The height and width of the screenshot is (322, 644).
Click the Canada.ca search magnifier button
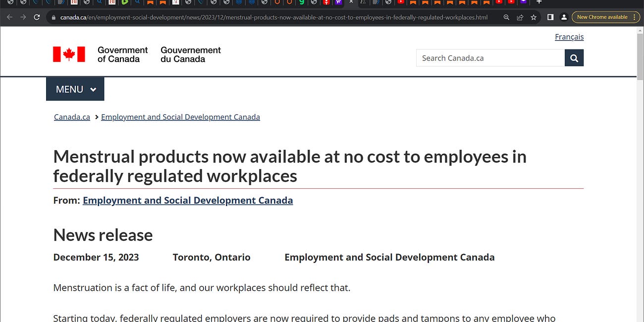click(x=574, y=58)
